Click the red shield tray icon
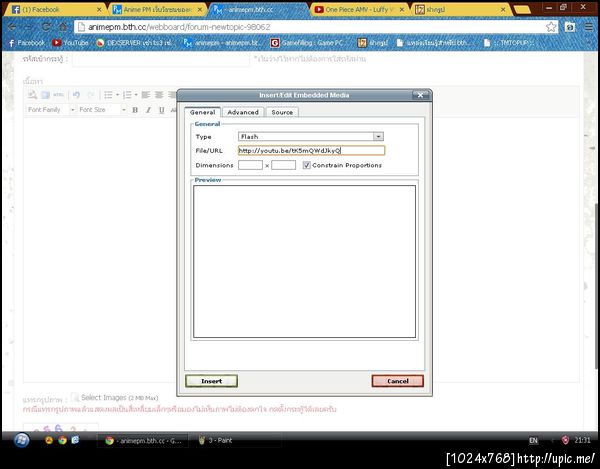Viewport: 600px width, 469px height. coord(565,440)
